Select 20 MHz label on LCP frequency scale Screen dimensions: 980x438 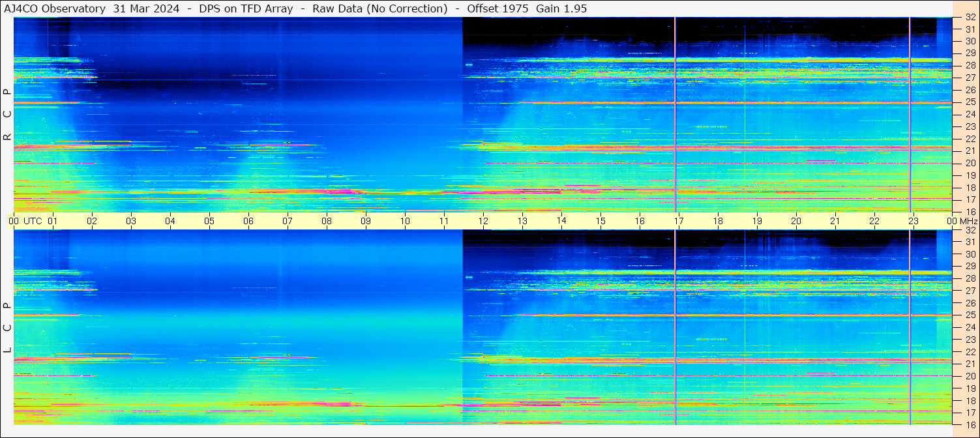click(x=970, y=376)
